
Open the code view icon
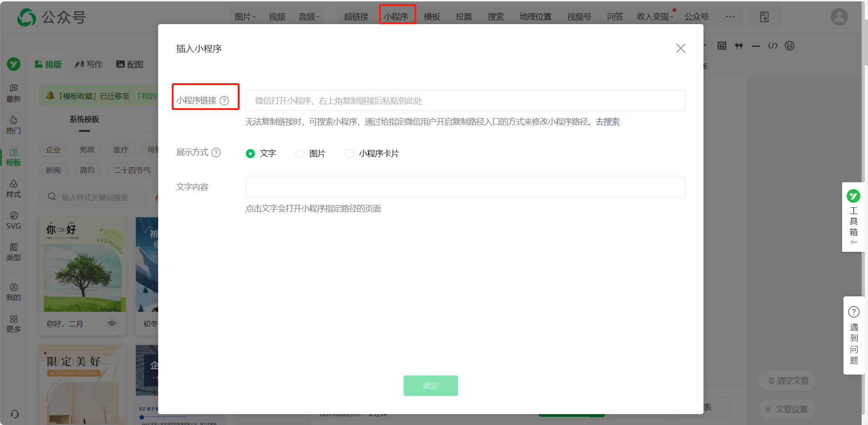point(773,45)
